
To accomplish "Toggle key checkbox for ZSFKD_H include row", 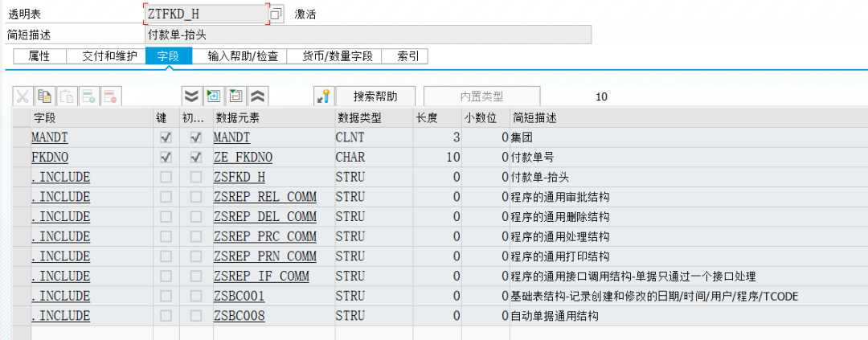I will pos(166,177).
